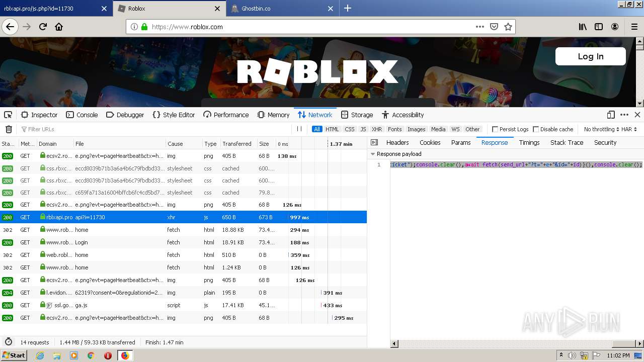Open the Library view
Screen dimensions: 644x362
click(x=583, y=27)
